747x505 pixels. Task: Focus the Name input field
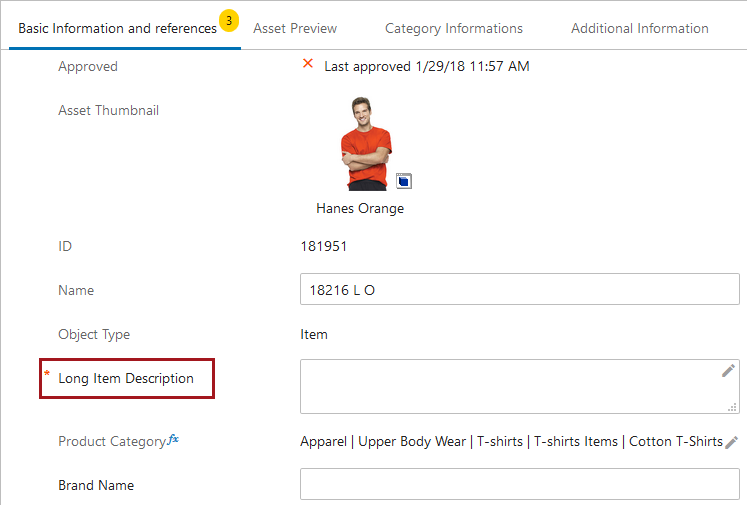point(519,290)
